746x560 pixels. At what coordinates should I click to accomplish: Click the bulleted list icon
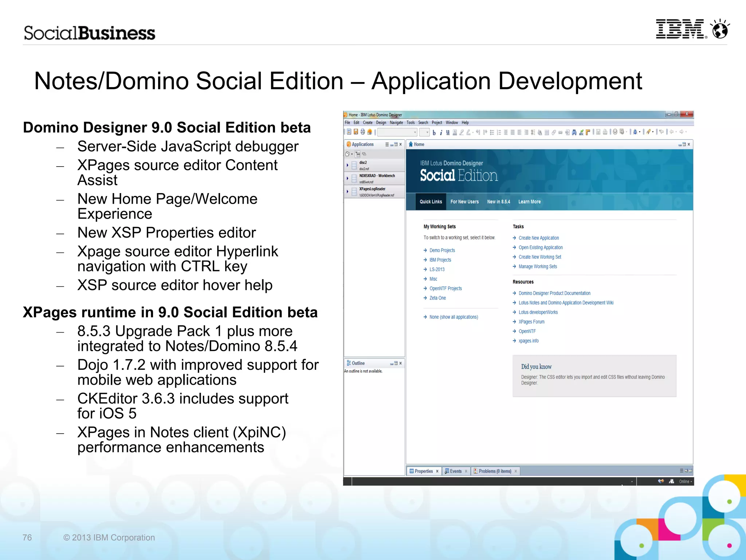click(492, 132)
